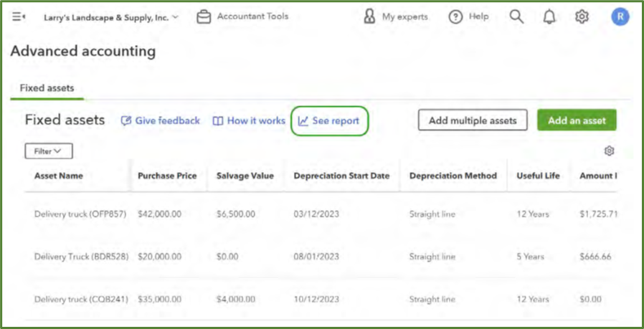
Task: Click the Give feedback link
Action: [160, 121]
